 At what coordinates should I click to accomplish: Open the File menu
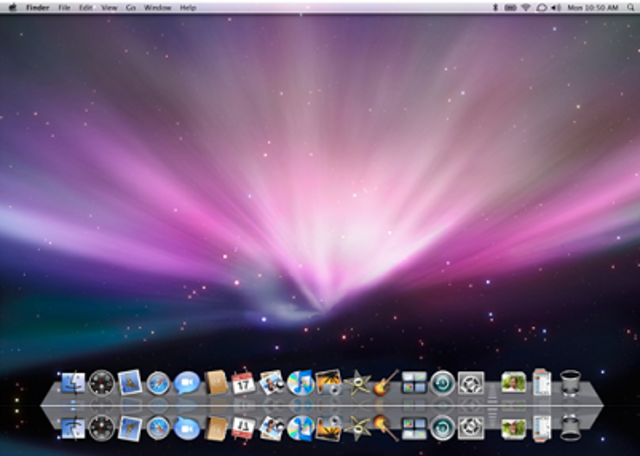tap(64, 7)
